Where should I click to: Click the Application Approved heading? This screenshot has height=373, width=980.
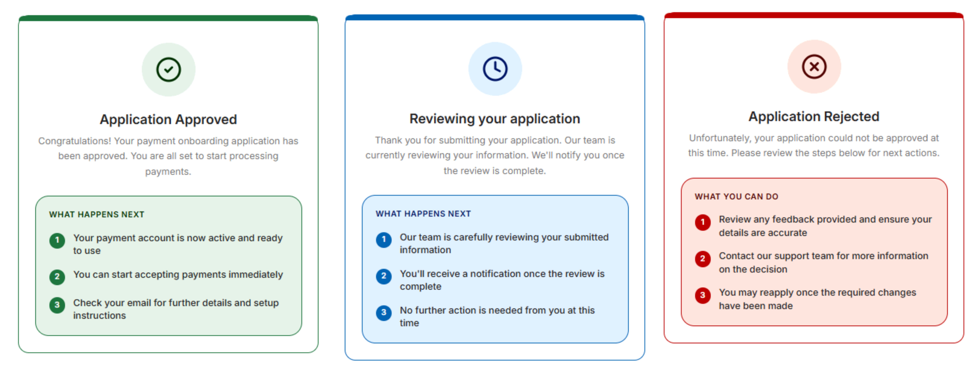[x=168, y=119]
